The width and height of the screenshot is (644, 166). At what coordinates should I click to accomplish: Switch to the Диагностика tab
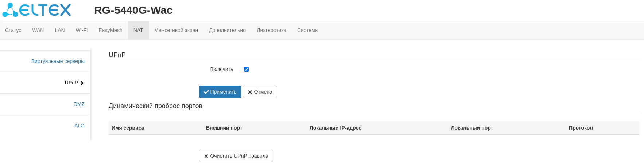coord(271,30)
